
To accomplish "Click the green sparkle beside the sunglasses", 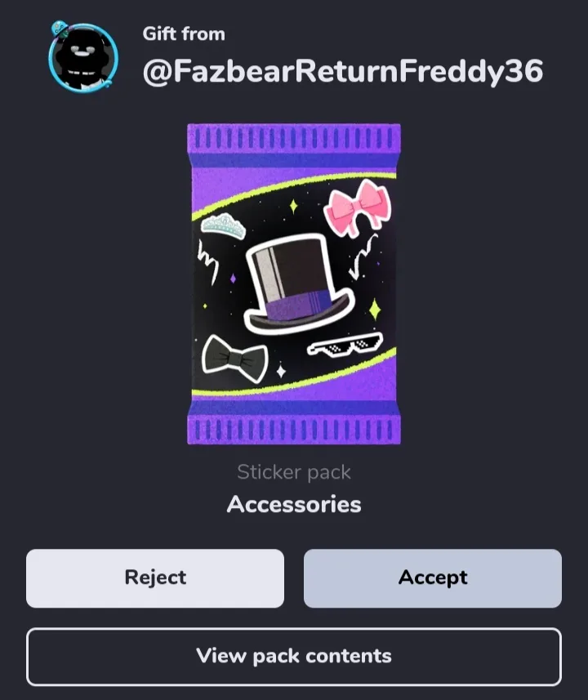I will (x=375, y=310).
